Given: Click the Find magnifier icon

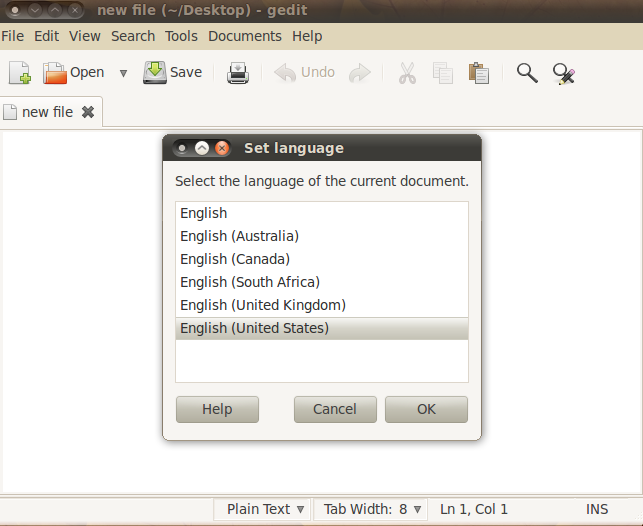Looking at the screenshot, I should (527, 73).
